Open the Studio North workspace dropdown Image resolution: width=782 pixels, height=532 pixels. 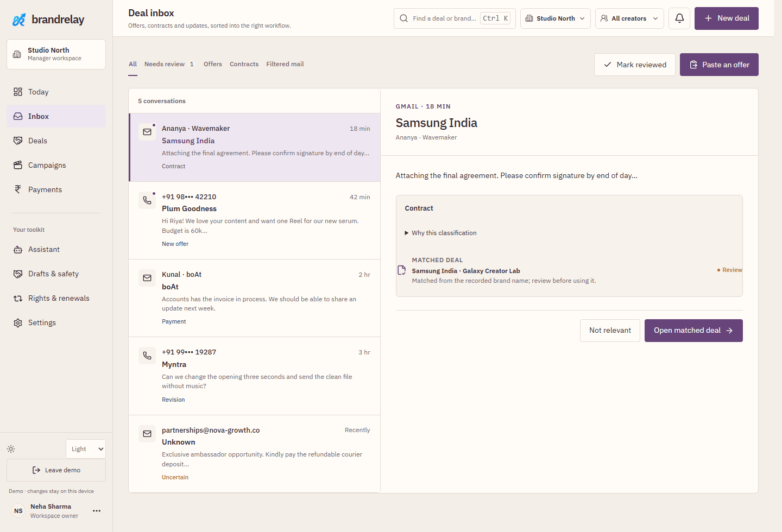(555, 18)
